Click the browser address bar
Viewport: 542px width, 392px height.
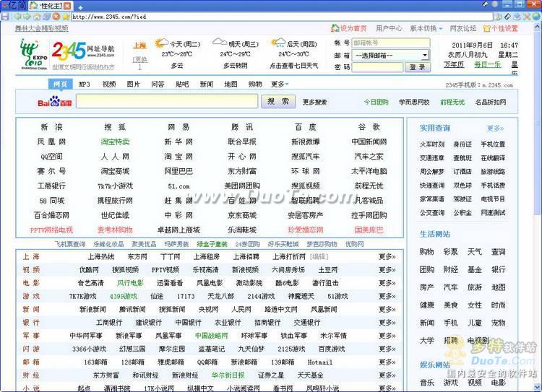coord(282,17)
